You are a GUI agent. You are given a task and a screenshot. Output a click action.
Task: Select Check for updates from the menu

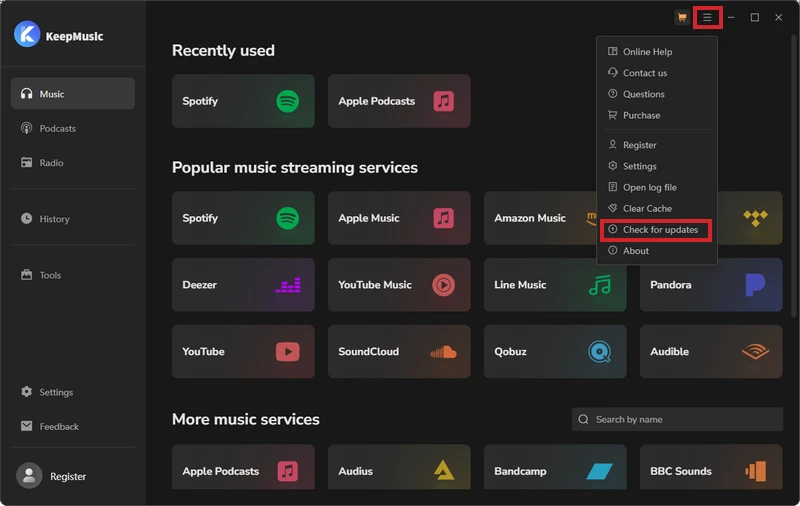pos(657,230)
